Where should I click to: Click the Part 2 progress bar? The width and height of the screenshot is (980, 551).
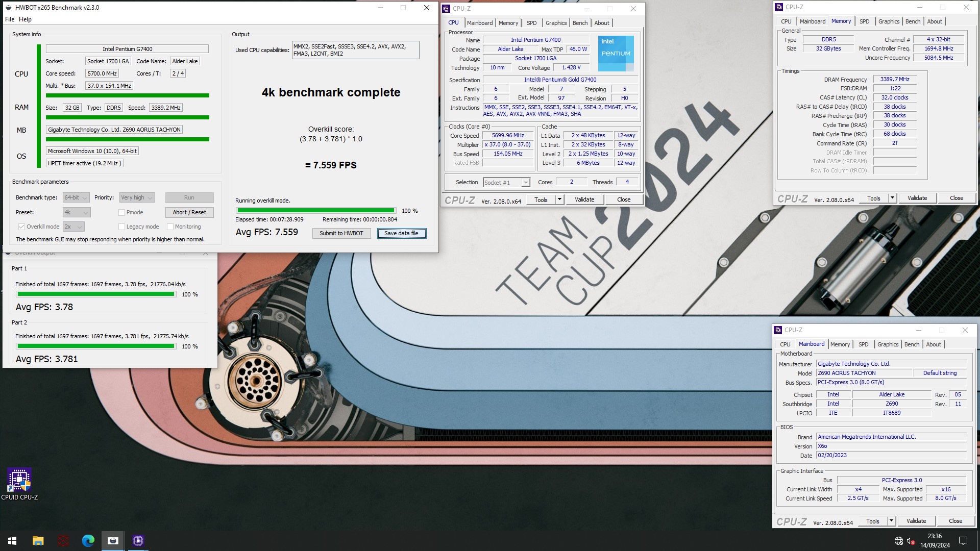(96, 346)
